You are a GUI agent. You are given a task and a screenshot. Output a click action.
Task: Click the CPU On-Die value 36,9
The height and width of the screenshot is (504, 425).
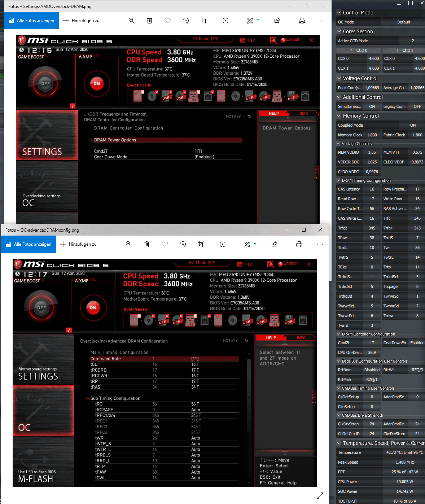point(372,352)
